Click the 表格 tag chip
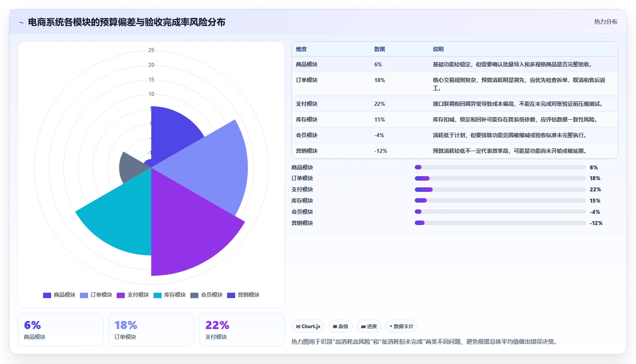This screenshot has height=364, width=636. click(x=341, y=326)
